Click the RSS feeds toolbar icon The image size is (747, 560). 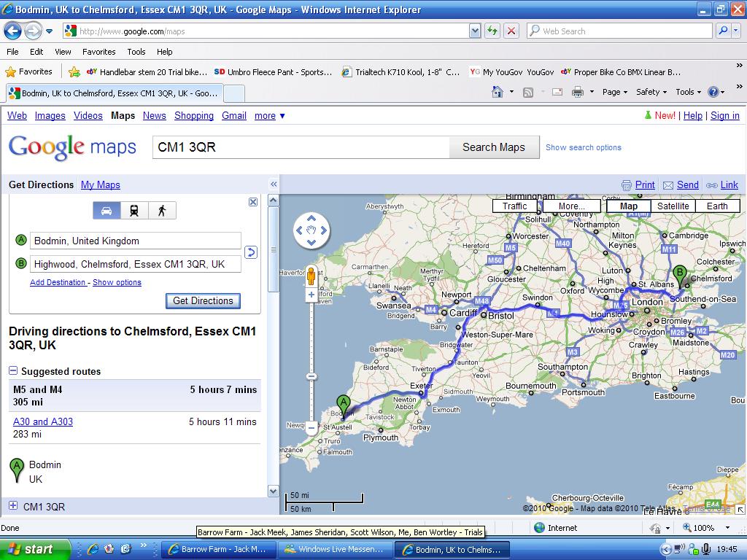528,93
